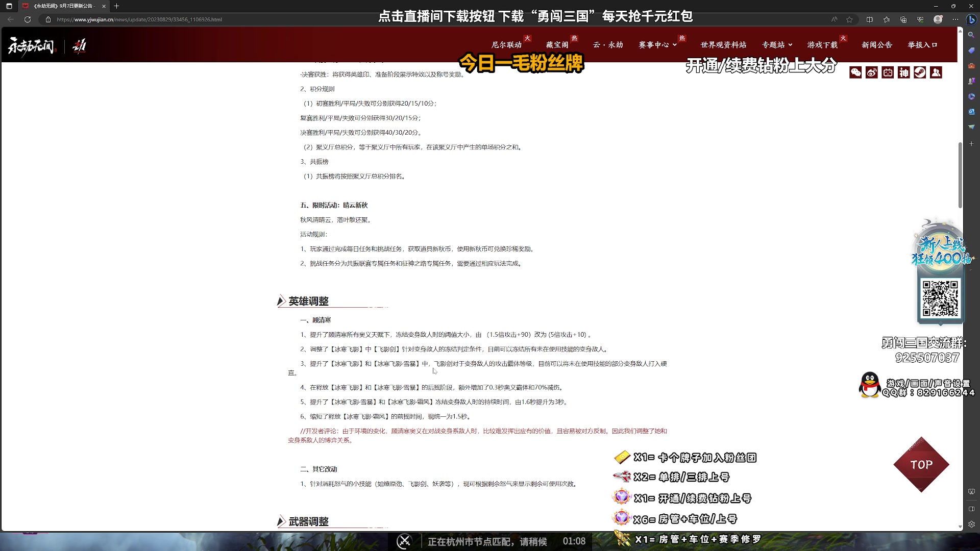Select the 武器调整 section heading

(x=308, y=522)
